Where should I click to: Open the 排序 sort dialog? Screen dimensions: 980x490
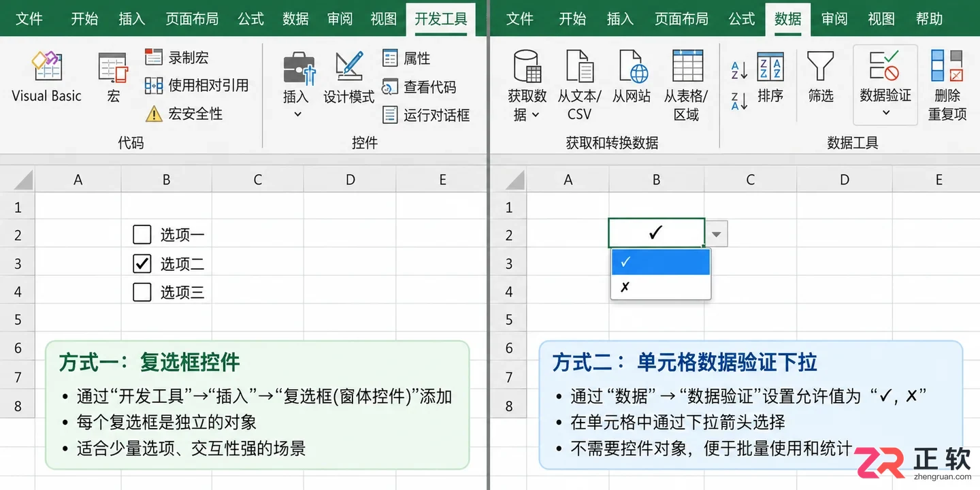coord(770,77)
